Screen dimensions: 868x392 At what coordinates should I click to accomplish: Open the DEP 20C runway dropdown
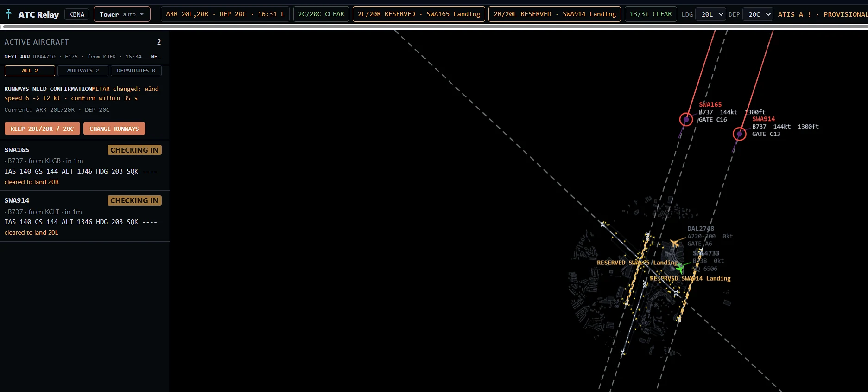[758, 14]
